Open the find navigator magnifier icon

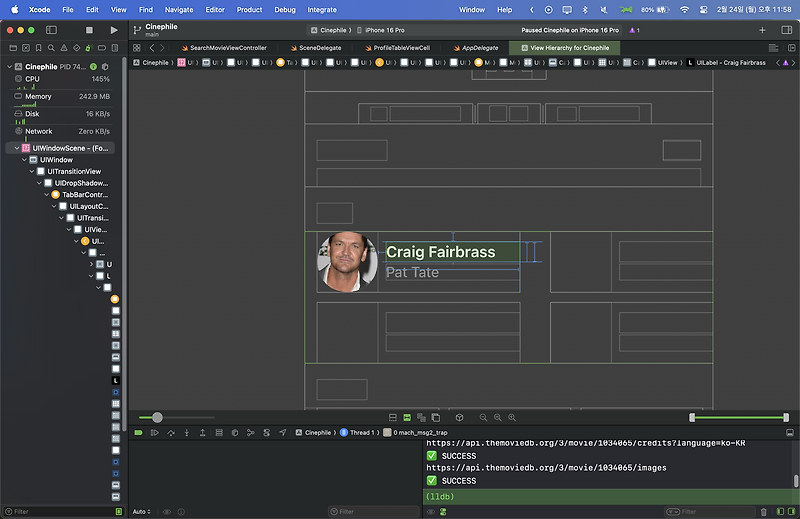coord(51,48)
